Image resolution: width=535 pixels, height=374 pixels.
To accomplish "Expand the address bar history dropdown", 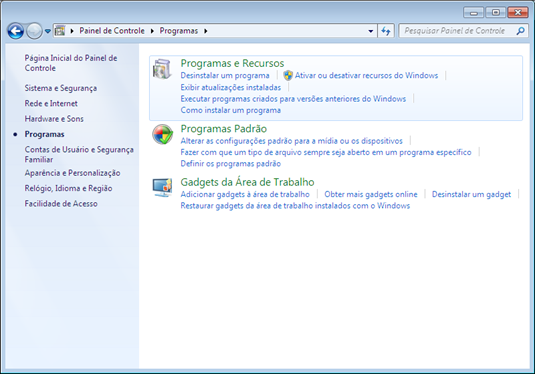I will (x=371, y=31).
